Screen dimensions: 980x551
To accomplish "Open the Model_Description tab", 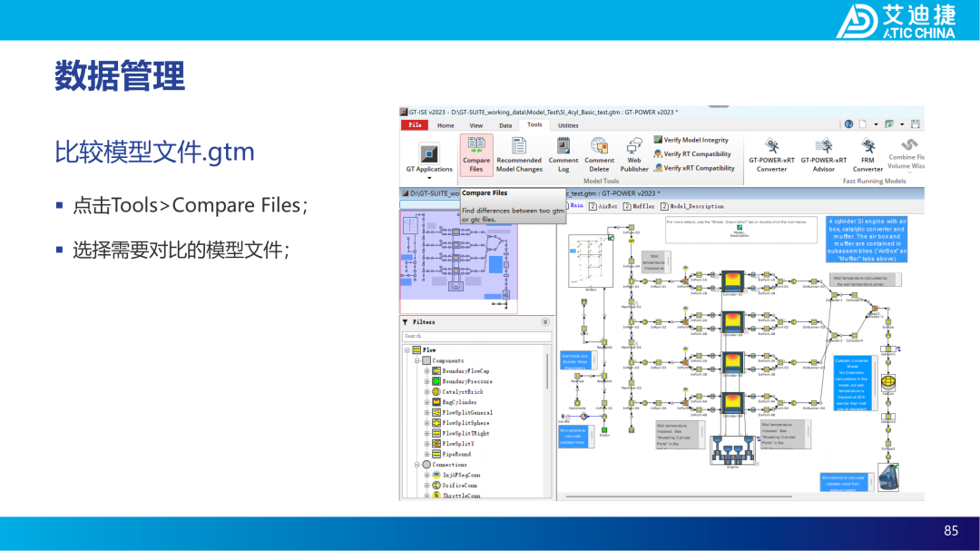I will pos(691,206).
